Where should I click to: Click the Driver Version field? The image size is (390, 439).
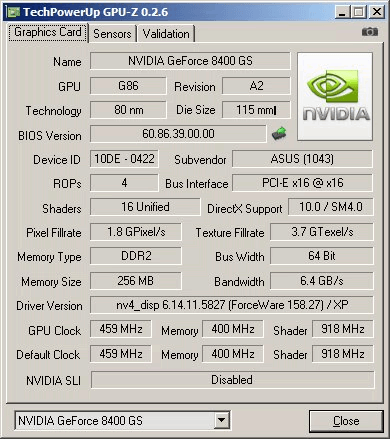pyautogui.click(x=232, y=305)
